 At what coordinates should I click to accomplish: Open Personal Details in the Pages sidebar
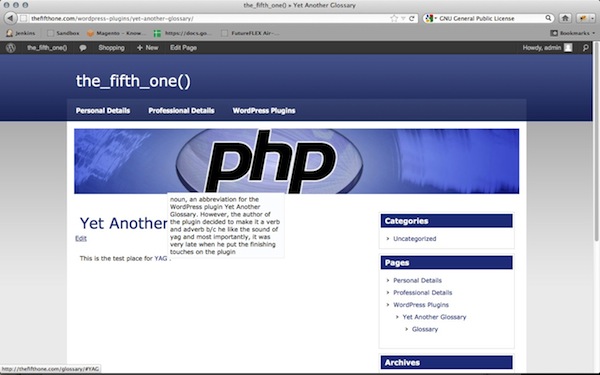coord(417,280)
